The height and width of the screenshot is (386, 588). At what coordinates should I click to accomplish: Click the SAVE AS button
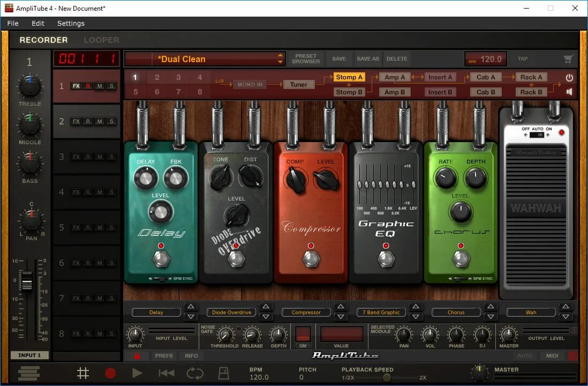click(368, 59)
